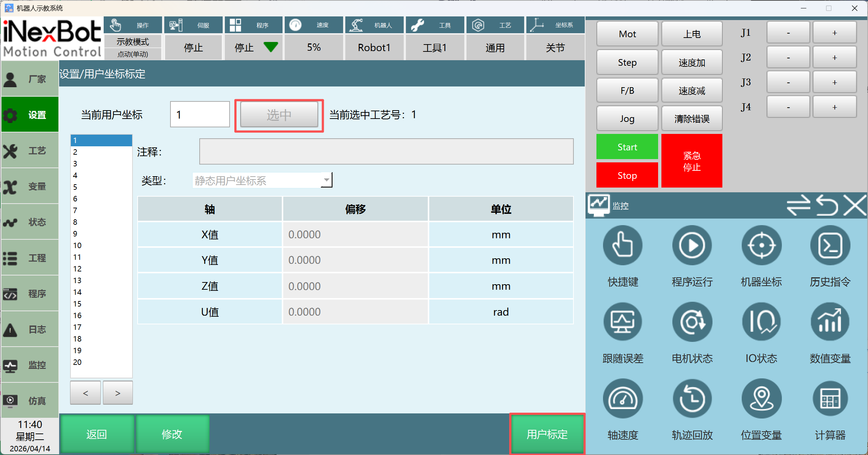The height and width of the screenshot is (455, 868).
Task: Toggle the Jog mode button
Action: coord(627,119)
